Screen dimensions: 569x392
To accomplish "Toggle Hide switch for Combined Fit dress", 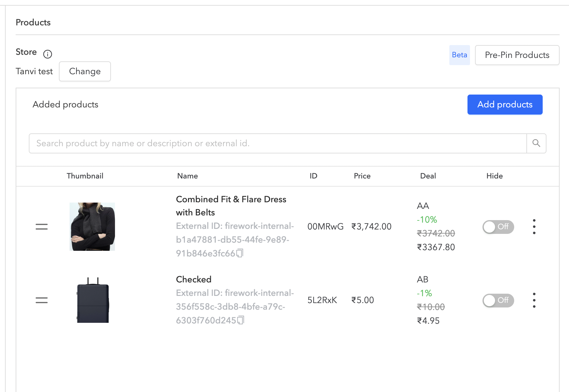I will coord(498,227).
